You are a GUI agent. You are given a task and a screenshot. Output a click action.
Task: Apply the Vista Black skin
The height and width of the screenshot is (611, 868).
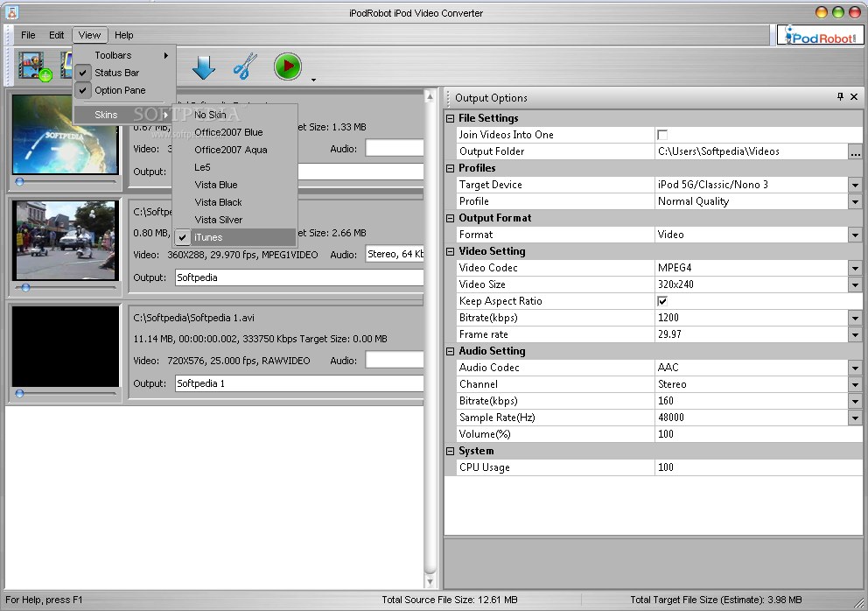[235, 202]
